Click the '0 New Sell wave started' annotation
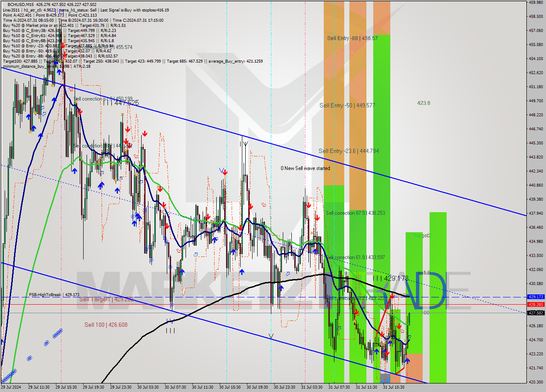 (x=305, y=168)
